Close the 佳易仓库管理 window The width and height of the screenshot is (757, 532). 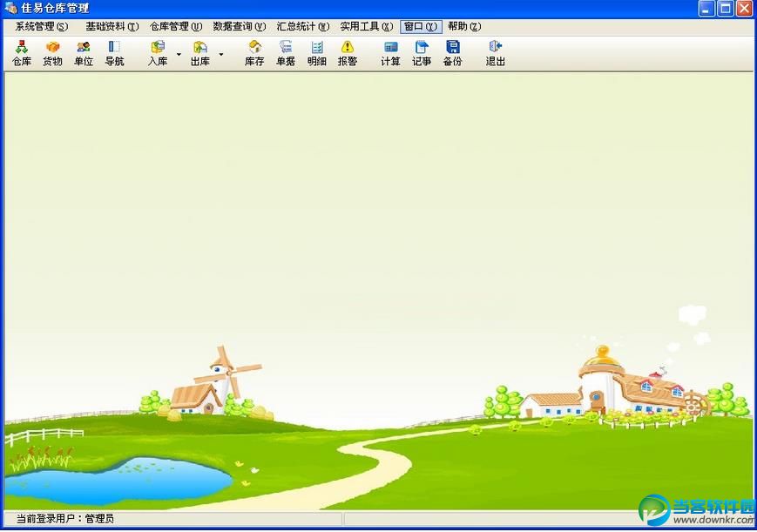tap(744, 8)
